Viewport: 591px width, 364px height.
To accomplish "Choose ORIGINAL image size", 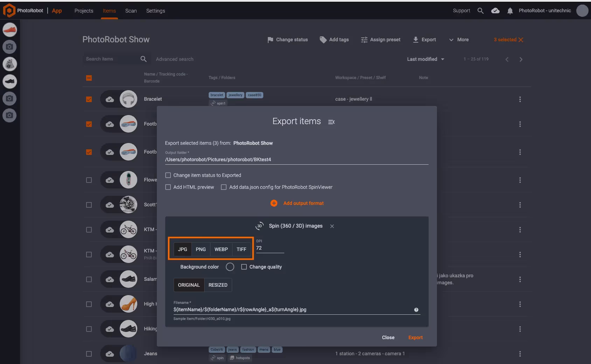I will (x=189, y=285).
